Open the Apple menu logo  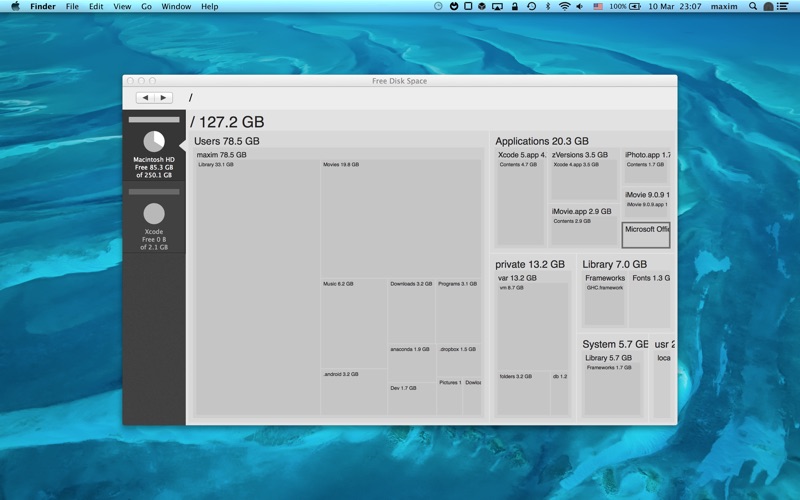pos(15,6)
